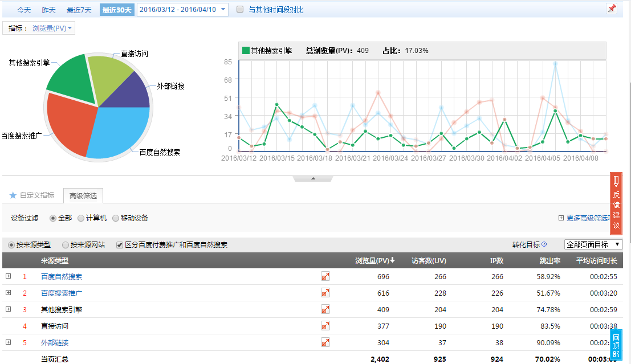Click the 更多高级筛选 link
Screen dimensions: 631x364
[587, 218]
